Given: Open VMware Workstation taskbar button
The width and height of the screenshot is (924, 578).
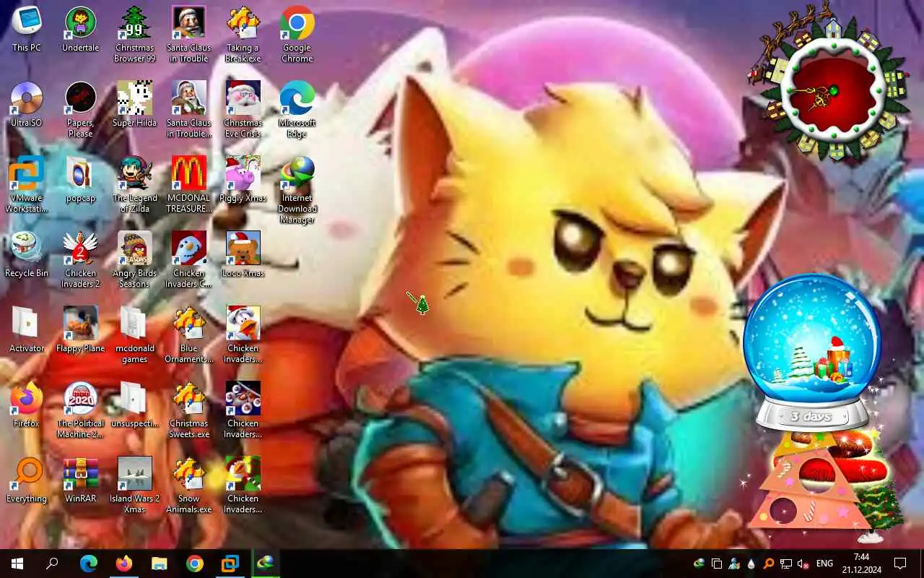Looking at the screenshot, I should 230,564.
